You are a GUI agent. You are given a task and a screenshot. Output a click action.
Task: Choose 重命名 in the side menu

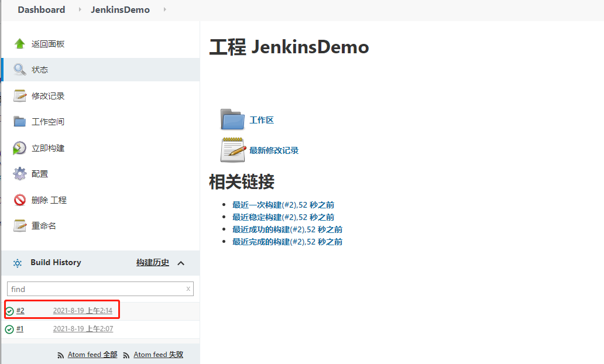click(43, 226)
